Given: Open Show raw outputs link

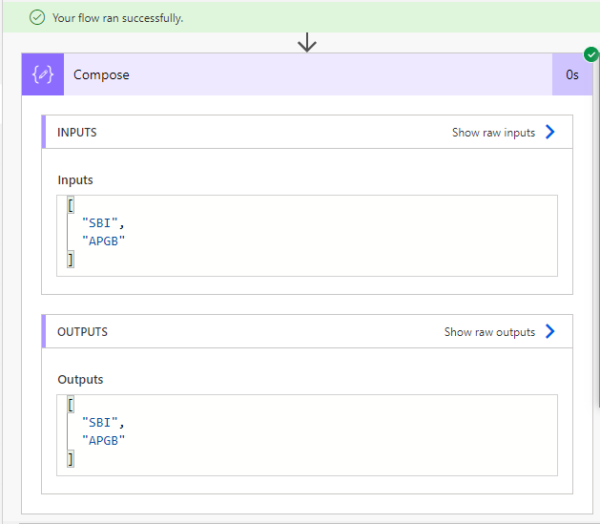Looking at the screenshot, I should [x=489, y=332].
